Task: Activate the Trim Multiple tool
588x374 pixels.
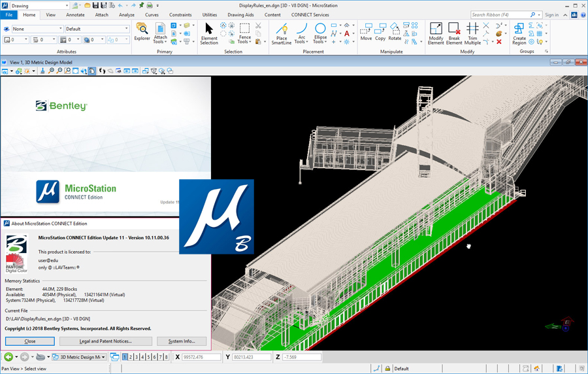Action: click(472, 33)
